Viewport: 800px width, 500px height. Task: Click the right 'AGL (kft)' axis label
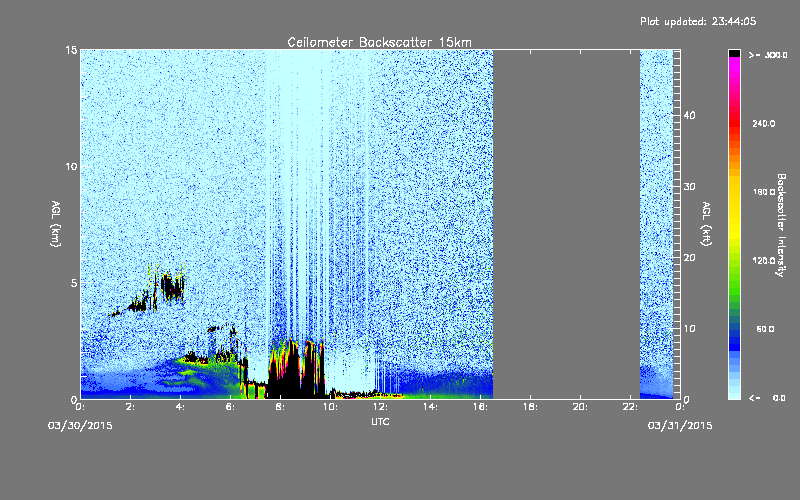coord(706,224)
